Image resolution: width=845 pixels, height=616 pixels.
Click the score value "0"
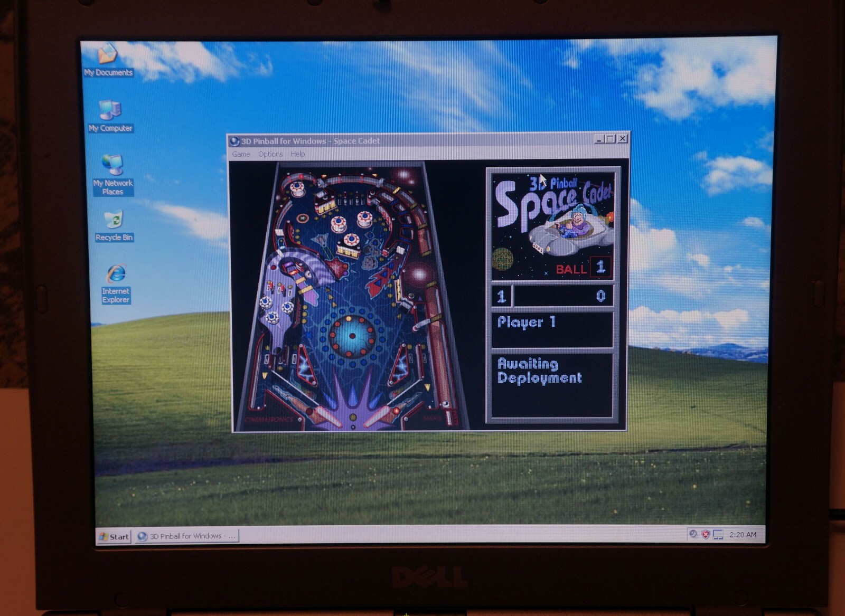coord(600,296)
